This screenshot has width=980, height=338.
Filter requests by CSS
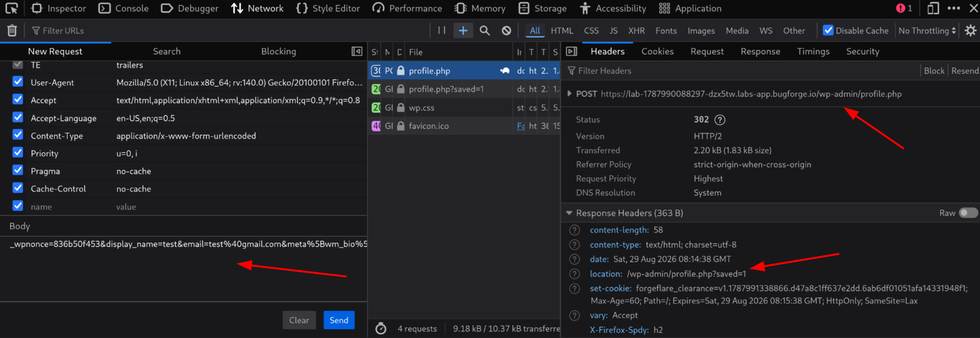click(591, 31)
